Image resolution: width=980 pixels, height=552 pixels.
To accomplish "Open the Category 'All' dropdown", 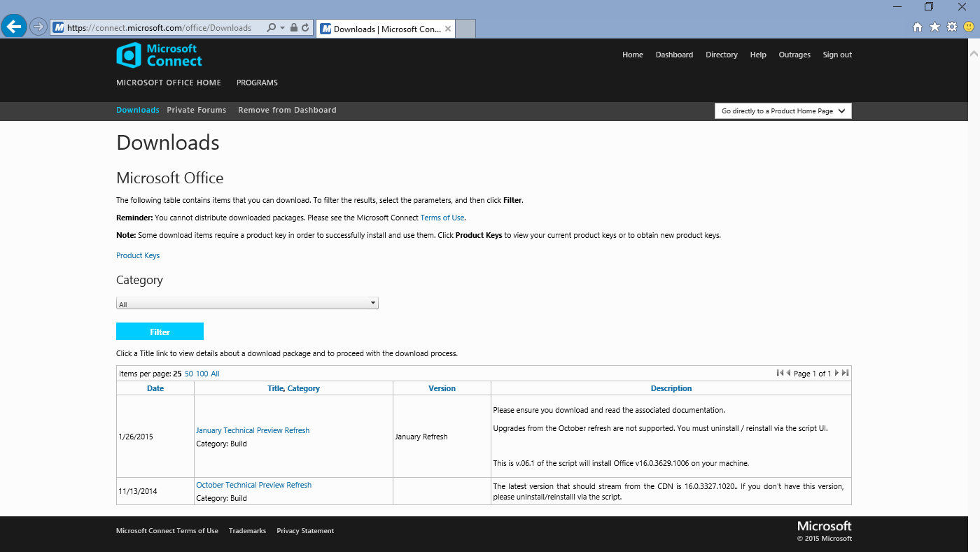I will (247, 304).
